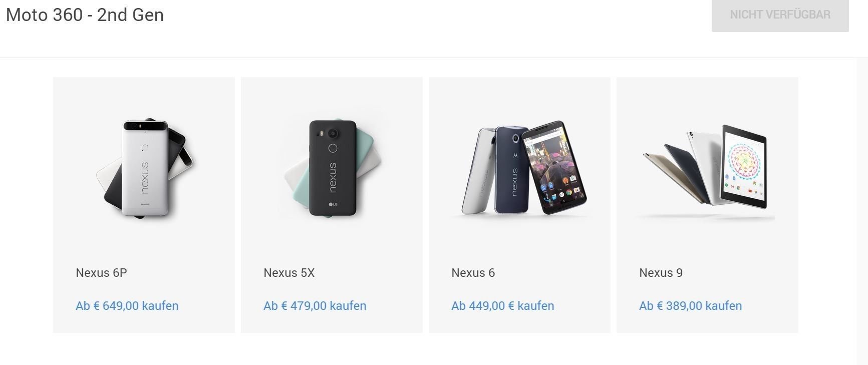Buy Nexus 9 from € 389,00
868x365 pixels.
pyautogui.click(x=691, y=306)
